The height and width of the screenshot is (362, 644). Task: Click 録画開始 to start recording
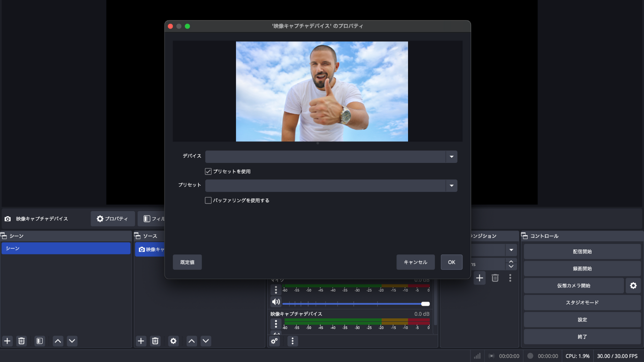pos(582,268)
